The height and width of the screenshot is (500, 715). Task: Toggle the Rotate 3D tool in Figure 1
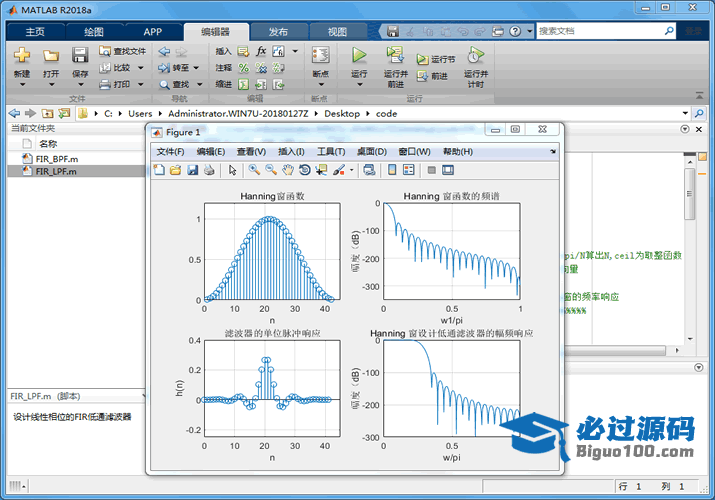pos(305,170)
